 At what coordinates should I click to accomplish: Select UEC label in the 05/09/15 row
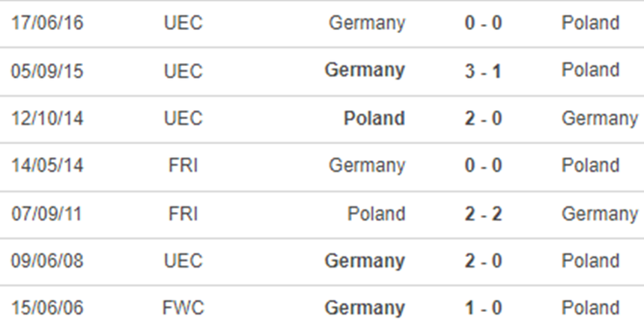click(183, 70)
